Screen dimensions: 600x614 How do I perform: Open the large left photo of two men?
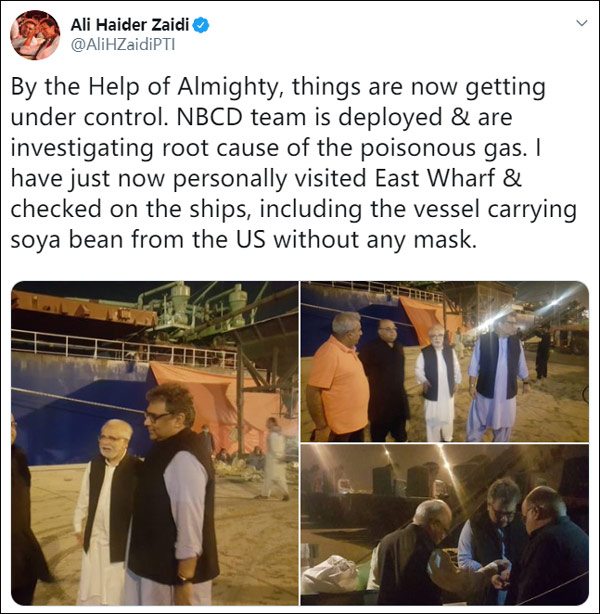click(x=155, y=443)
